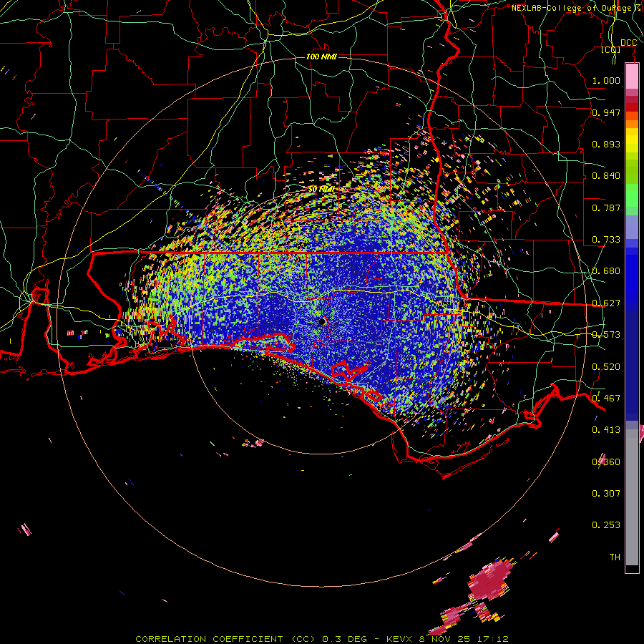Click the black KEVX radar site dot
The width and height of the screenshot is (644, 644).
click(x=322, y=321)
